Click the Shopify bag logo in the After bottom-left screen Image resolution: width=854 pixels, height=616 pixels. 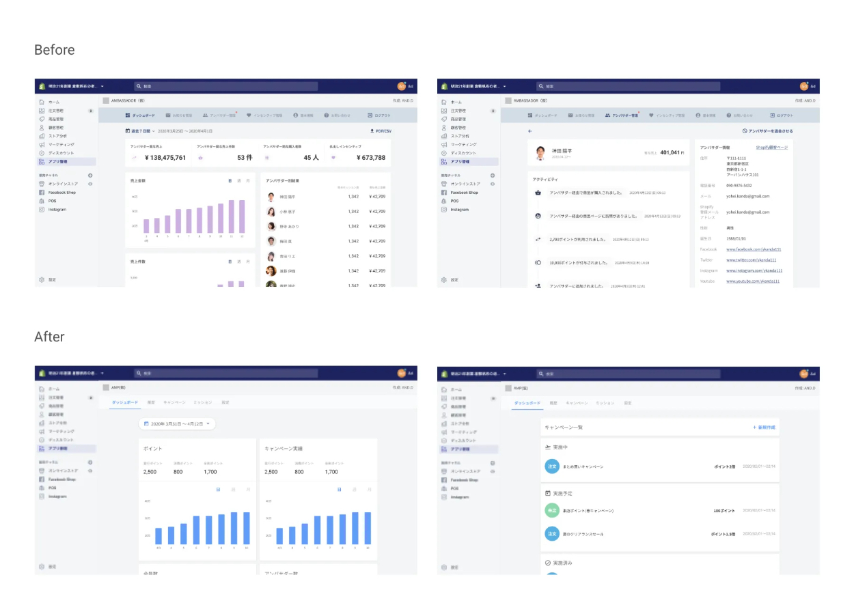(x=42, y=374)
